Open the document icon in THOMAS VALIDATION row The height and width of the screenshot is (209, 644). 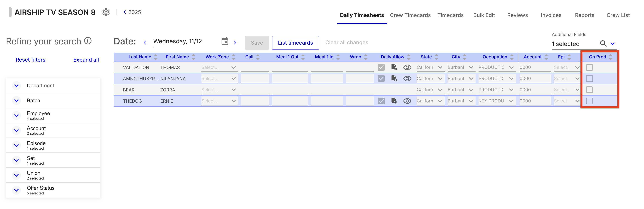click(x=394, y=67)
